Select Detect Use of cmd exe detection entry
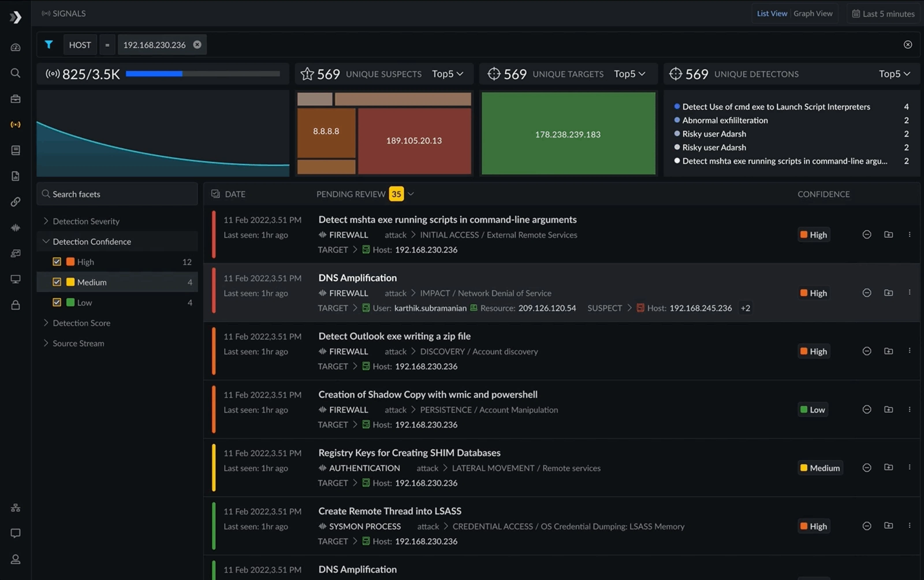This screenshot has width=924, height=580. [776, 107]
